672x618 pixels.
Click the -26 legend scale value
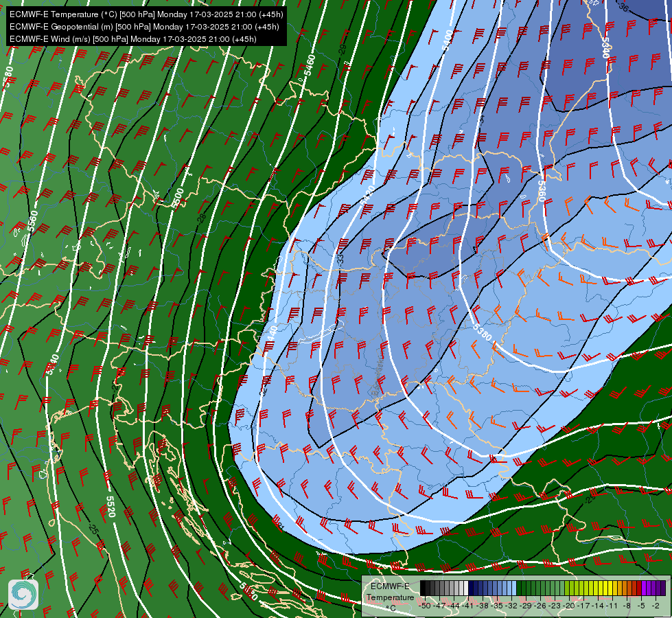pyautogui.click(x=540, y=606)
